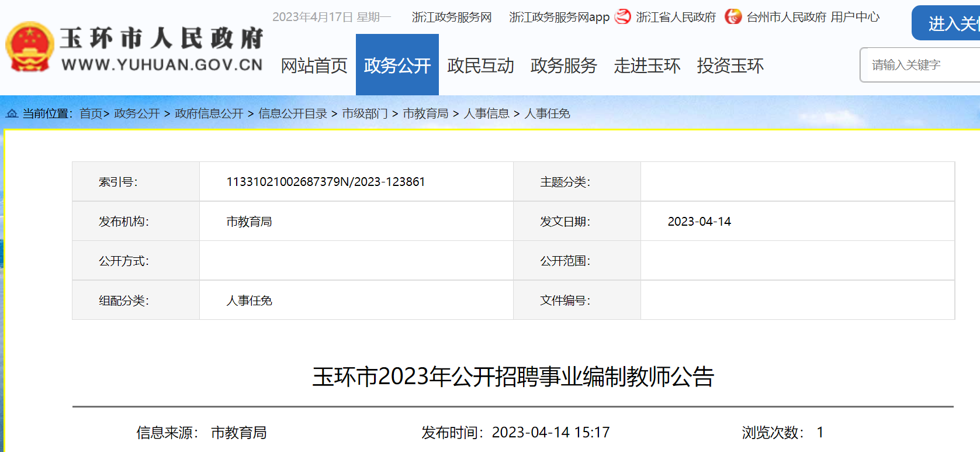This screenshot has width=980, height=452.
Task: Open the 投资玉环 navigation item
Action: click(730, 65)
